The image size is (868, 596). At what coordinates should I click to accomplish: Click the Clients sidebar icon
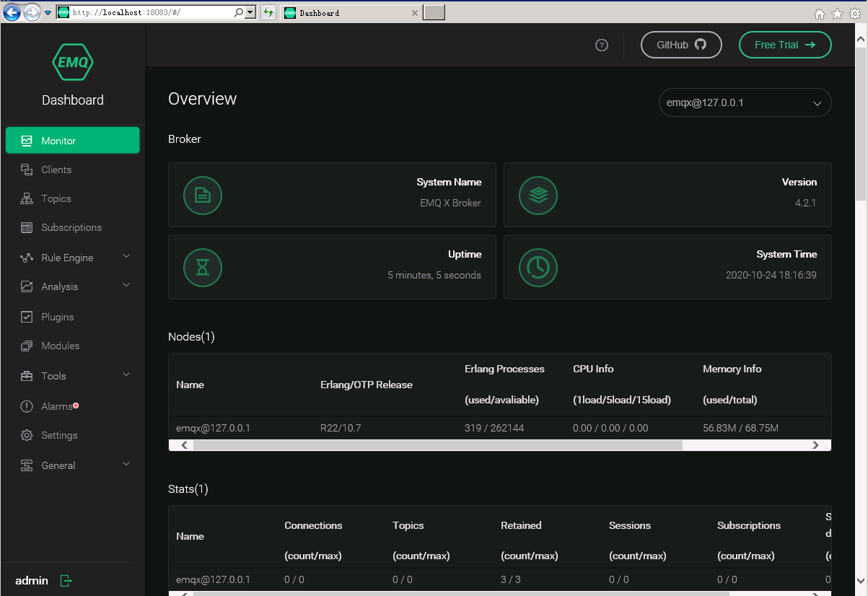(x=27, y=170)
